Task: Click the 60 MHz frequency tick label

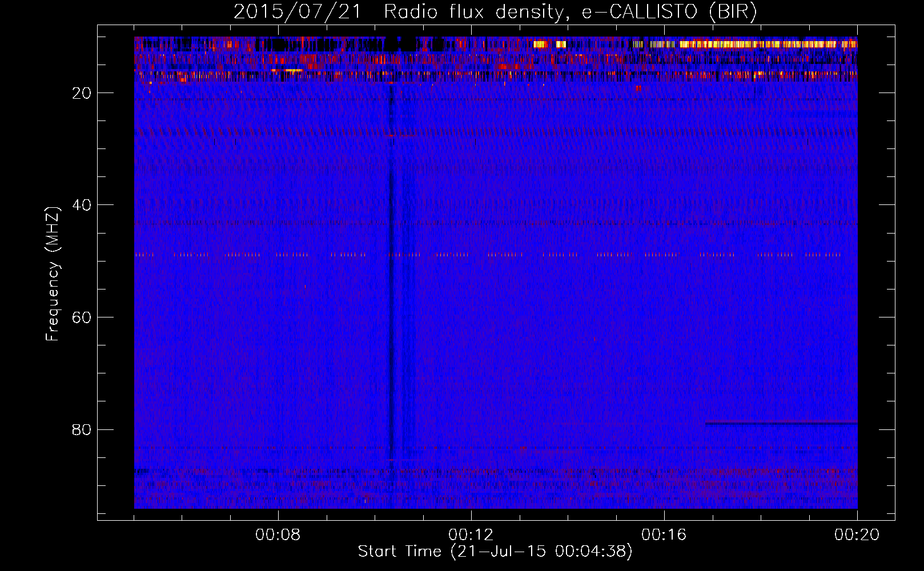Action: click(x=82, y=317)
